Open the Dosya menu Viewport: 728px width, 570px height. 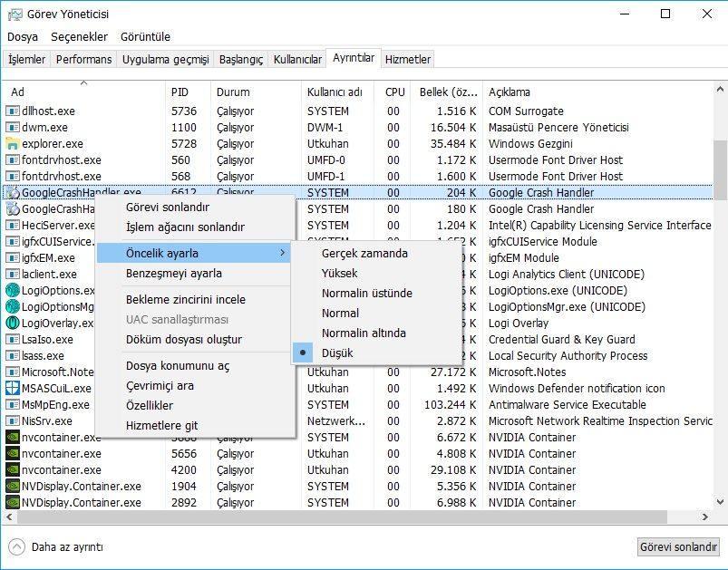[x=23, y=36]
